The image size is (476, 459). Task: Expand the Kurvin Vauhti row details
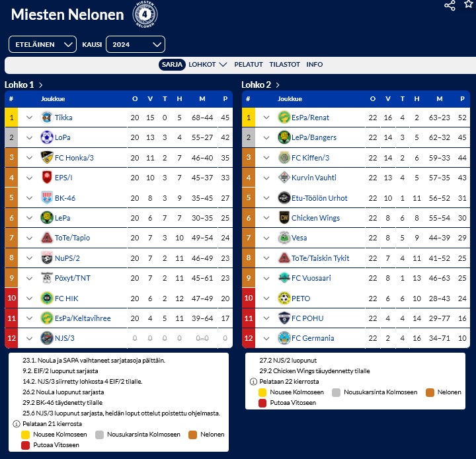(266, 178)
